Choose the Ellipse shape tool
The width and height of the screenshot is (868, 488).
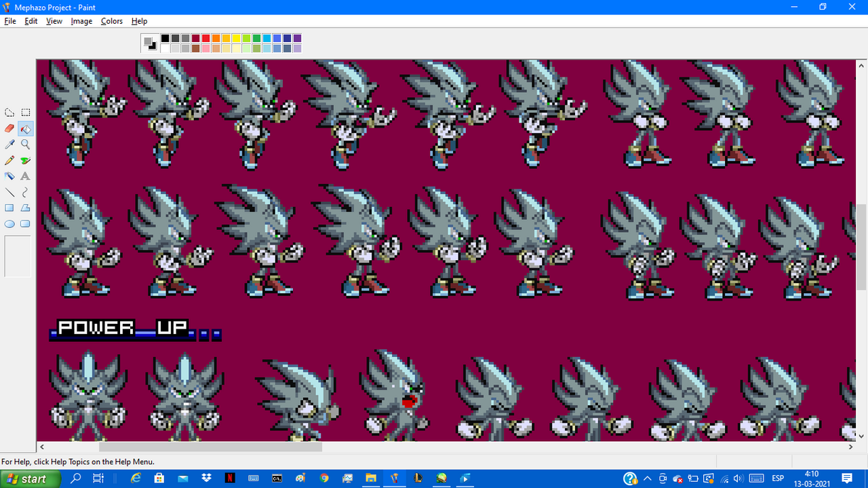tap(9, 223)
